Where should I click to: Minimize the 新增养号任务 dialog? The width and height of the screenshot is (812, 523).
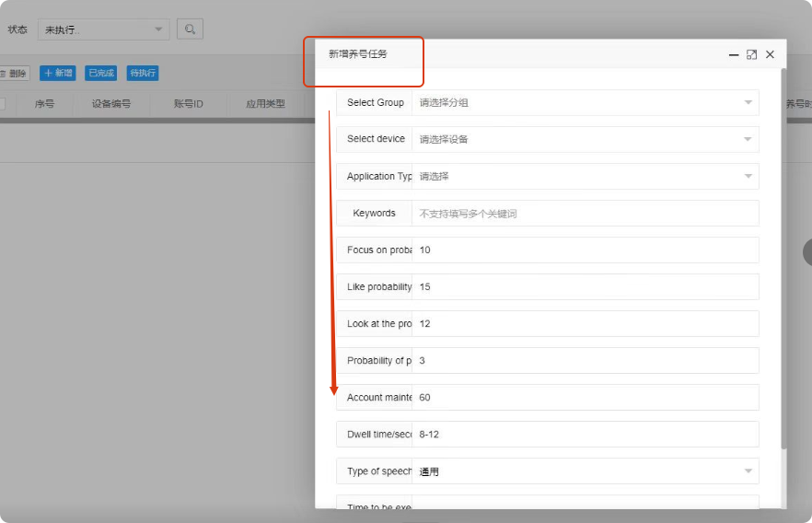pos(734,54)
